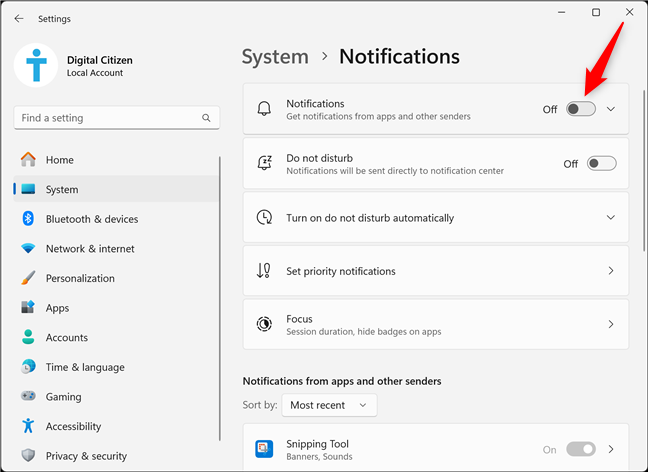This screenshot has width=648, height=472.
Task: Open Gaming settings page
Action: click(x=116, y=396)
